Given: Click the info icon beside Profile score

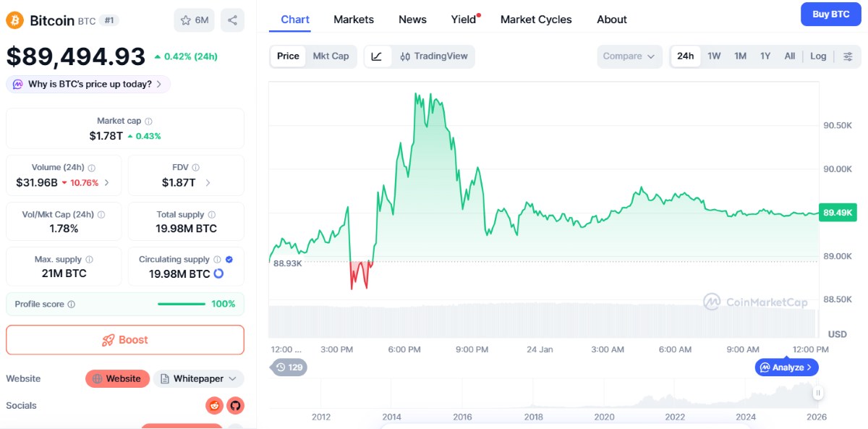Looking at the screenshot, I should [x=71, y=305].
